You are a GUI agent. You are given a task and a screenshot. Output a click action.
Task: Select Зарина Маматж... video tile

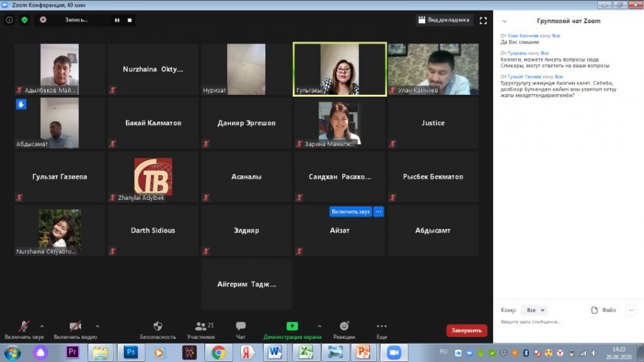click(x=340, y=123)
